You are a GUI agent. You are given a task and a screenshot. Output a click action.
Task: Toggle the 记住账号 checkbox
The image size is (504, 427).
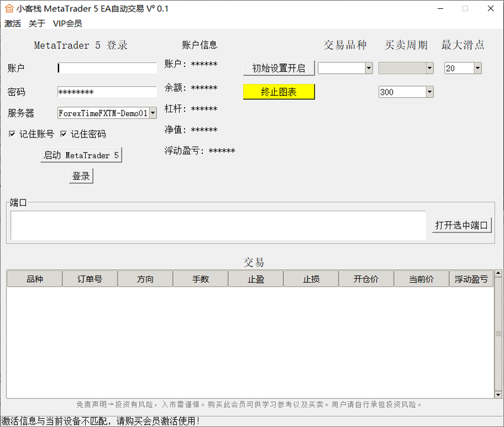(x=12, y=134)
